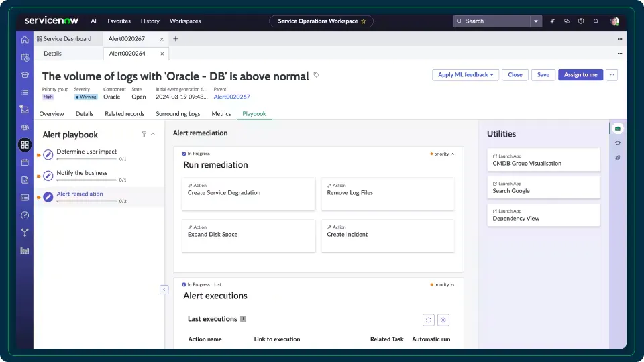The image size is (644, 362).
Task: Launch the Search Google utility
Action: pyautogui.click(x=543, y=188)
